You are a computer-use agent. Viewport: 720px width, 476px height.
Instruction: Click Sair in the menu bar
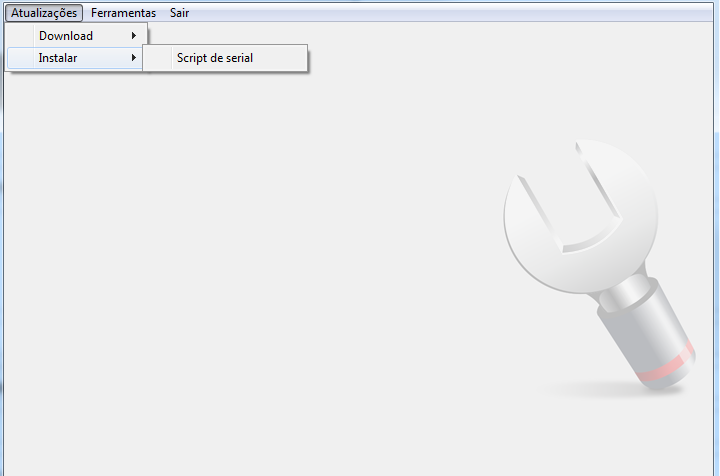[179, 13]
